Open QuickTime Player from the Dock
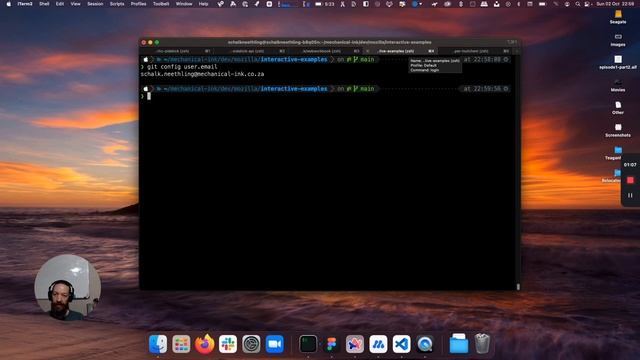The image size is (640, 360). pyautogui.click(x=425, y=344)
